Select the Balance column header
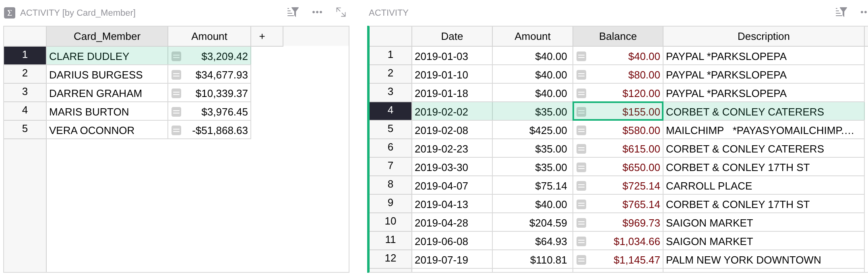868x276 pixels. click(x=618, y=36)
